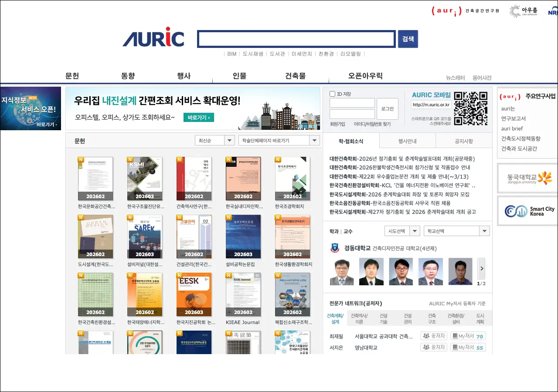Click the 로그인 button
This screenshot has height=392, width=558.
click(x=387, y=109)
